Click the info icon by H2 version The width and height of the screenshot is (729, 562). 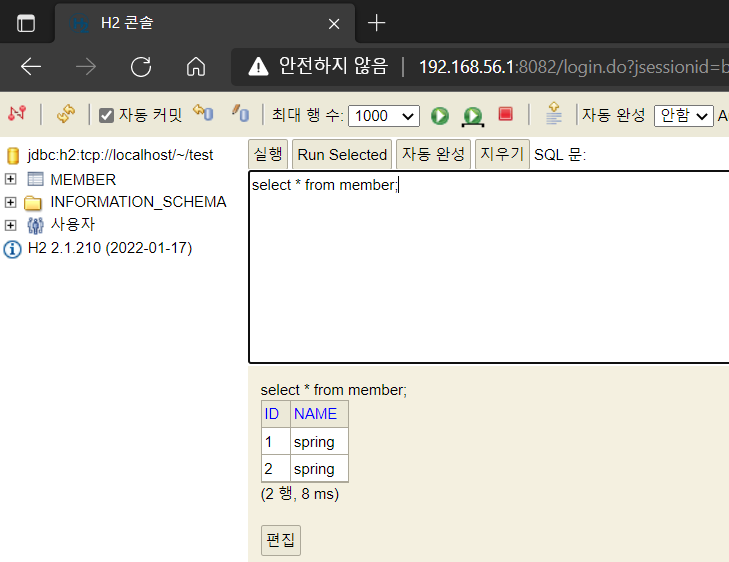pos(13,249)
